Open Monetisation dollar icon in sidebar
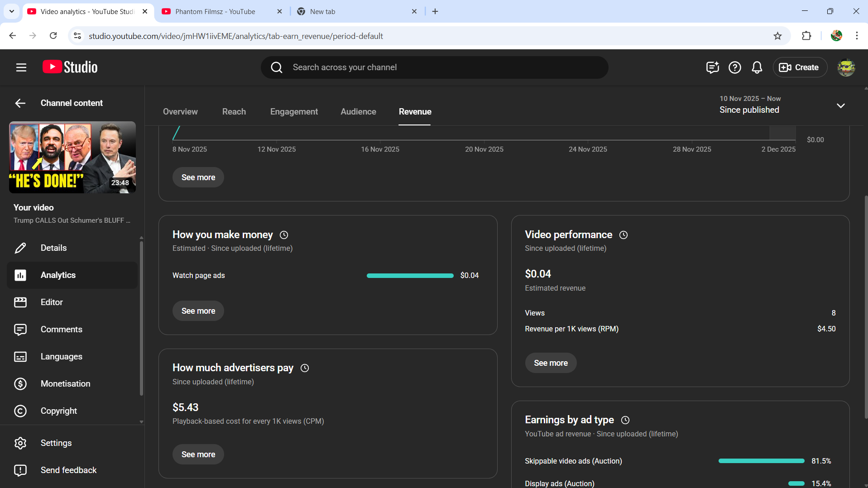This screenshot has height=488, width=868. [20, 383]
